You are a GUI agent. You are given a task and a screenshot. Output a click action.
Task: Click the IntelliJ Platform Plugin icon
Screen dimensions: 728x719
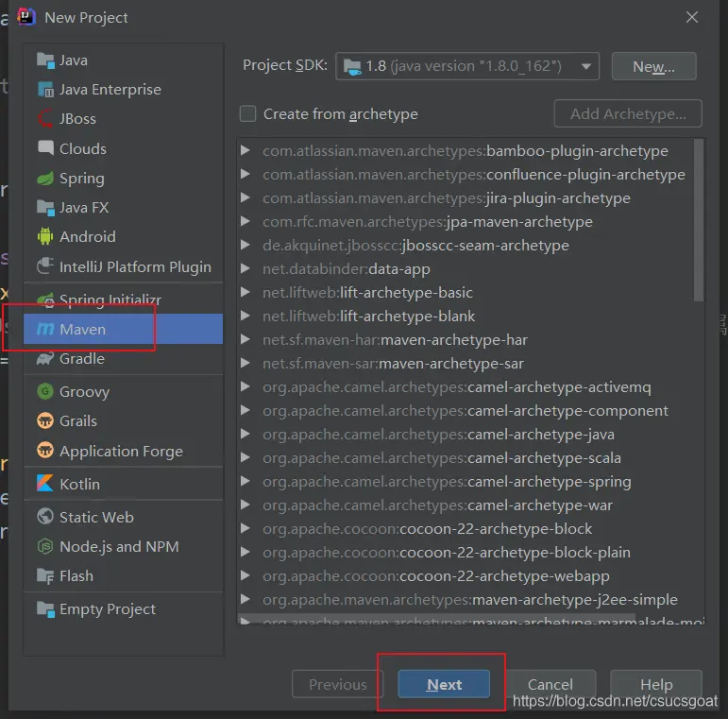click(45, 266)
